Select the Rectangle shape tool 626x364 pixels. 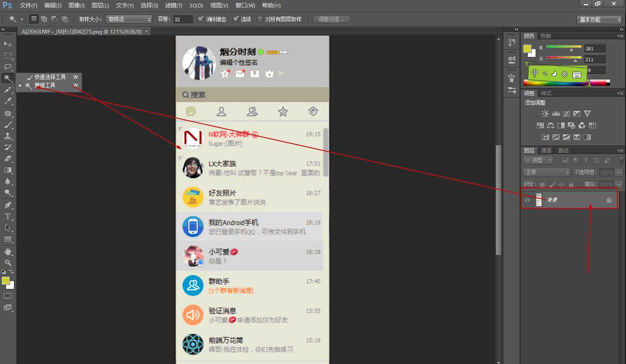pos(8,239)
